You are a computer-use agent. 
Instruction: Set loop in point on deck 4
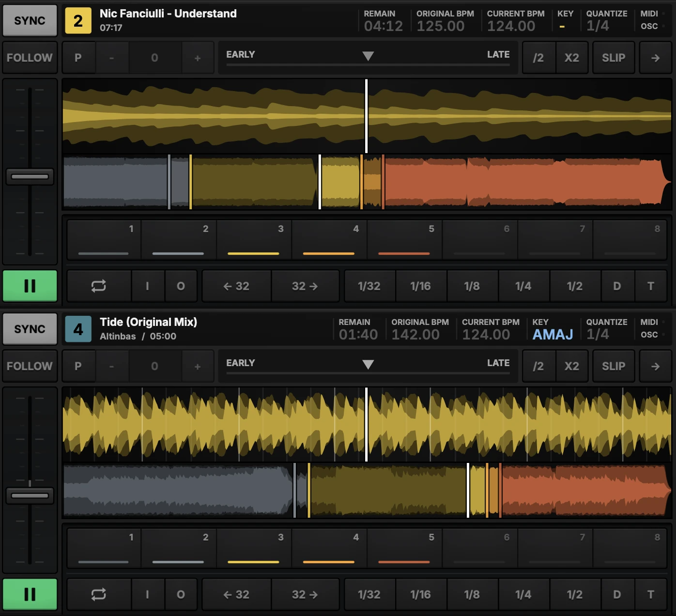[x=148, y=595]
